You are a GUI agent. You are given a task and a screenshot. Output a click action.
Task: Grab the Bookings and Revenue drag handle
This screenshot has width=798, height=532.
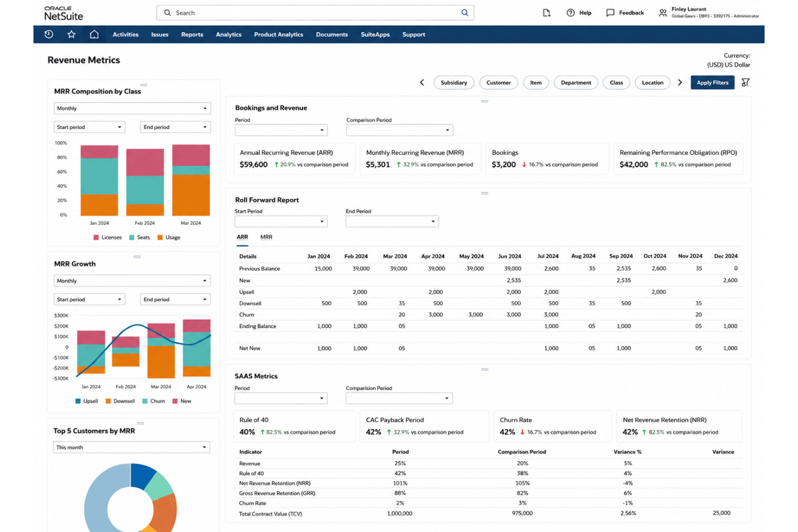[x=485, y=101]
